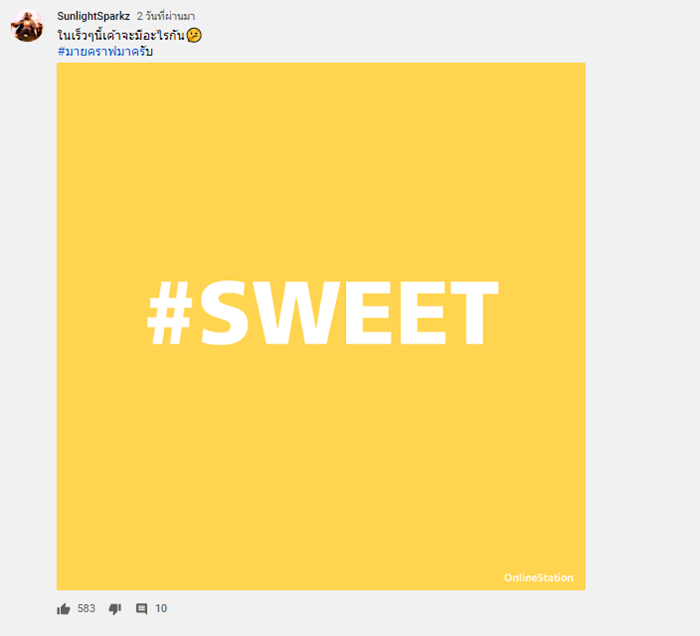Screen dimensions: 700x636
Task: Open post via '2 วันที่ผ่านมา' timestamp
Action: (166, 16)
